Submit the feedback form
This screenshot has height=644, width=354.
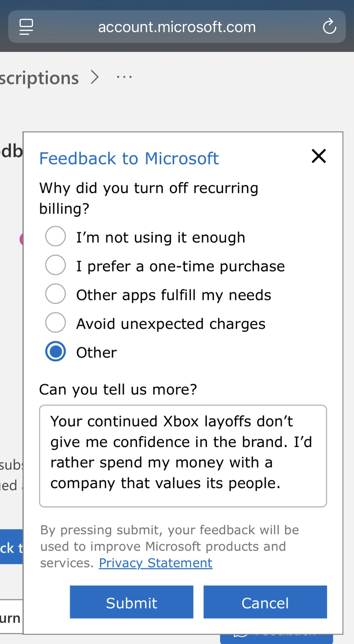pos(132,602)
